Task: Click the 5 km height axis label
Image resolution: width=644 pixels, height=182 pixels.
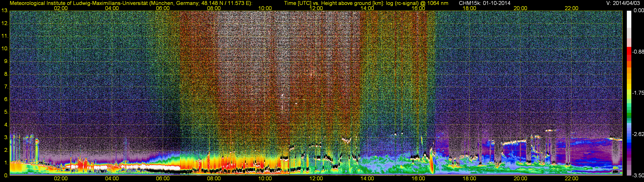Action: tap(6, 112)
